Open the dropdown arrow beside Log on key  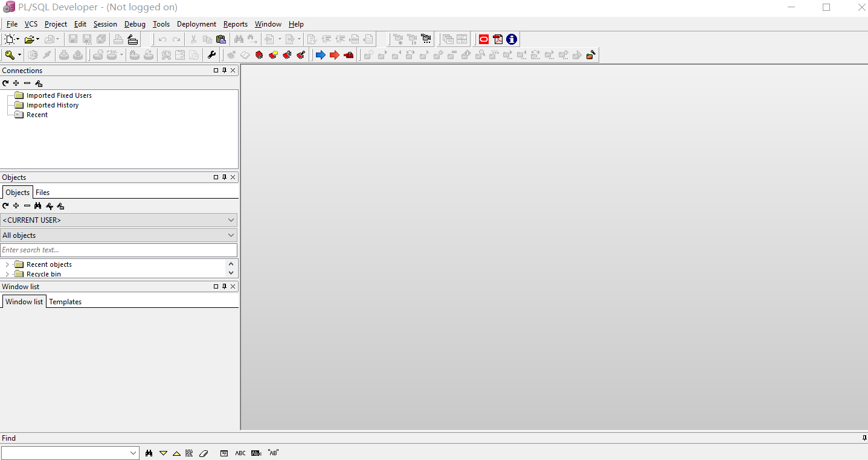[19, 55]
